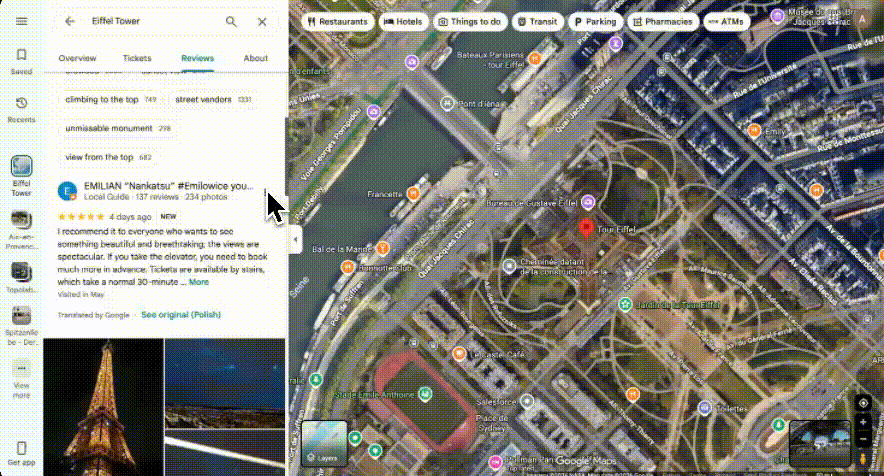Open the night sky review photo
Viewport: 884px width, 476px height.
point(225,384)
